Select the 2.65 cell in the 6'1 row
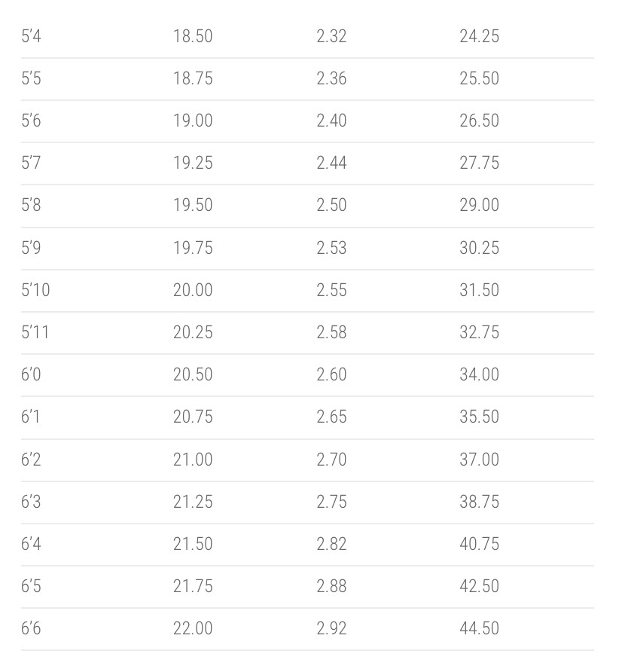 (x=331, y=417)
